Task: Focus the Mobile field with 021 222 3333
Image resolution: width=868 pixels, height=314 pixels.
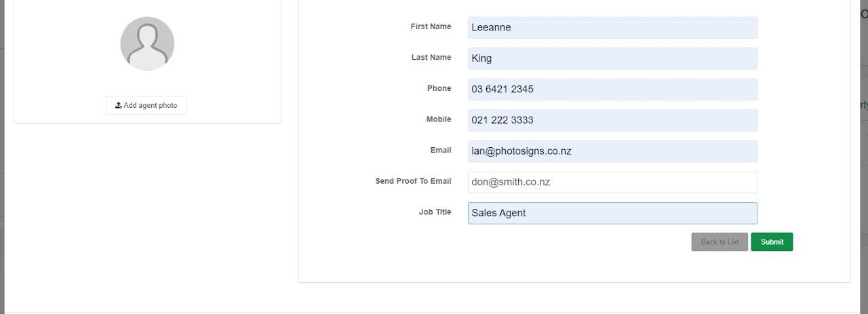Action: click(612, 120)
